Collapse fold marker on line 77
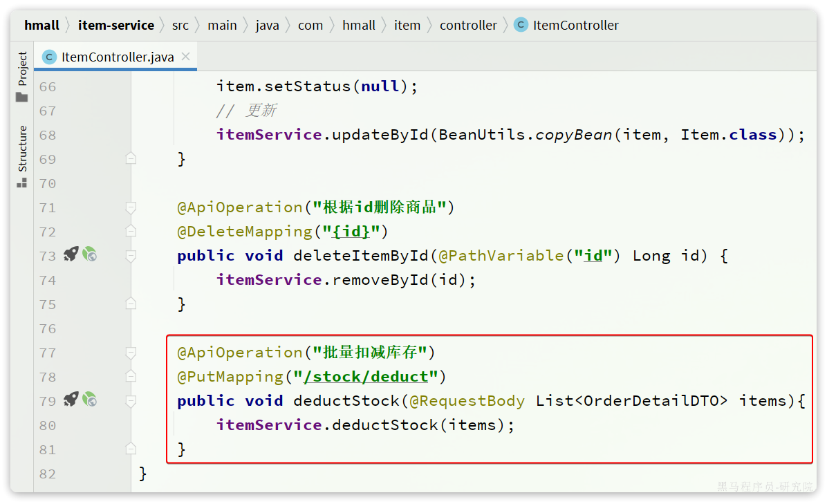 131,353
